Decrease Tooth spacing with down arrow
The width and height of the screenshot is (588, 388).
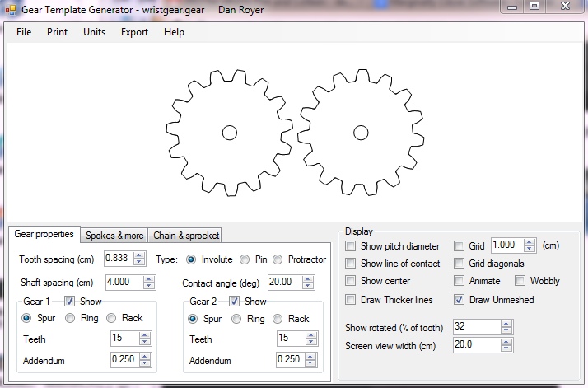click(x=139, y=261)
